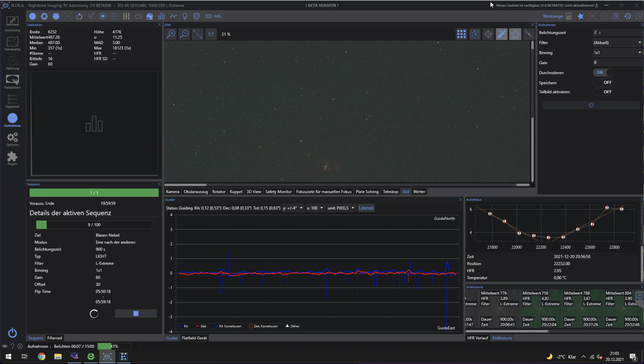The image size is (644, 364).
Task: Click the Bildhistorie horizontal scrollbar
Action: pos(553,331)
